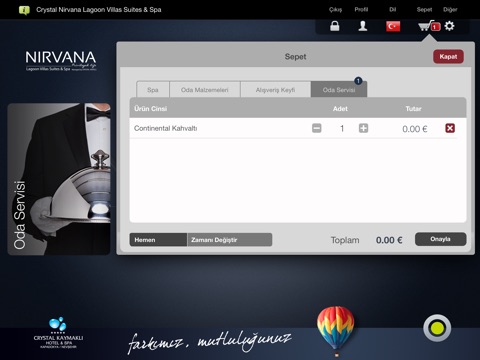Tap the round yellow-green button at bottom right
This screenshot has height=360, width=480.
pyautogui.click(x=437, y=328)
